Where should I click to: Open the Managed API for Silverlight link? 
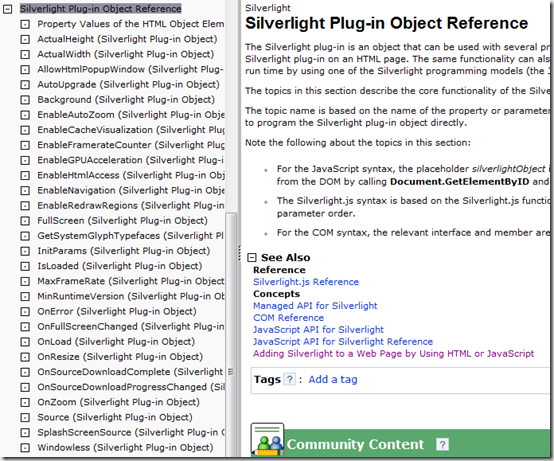[x=315, y=306]
